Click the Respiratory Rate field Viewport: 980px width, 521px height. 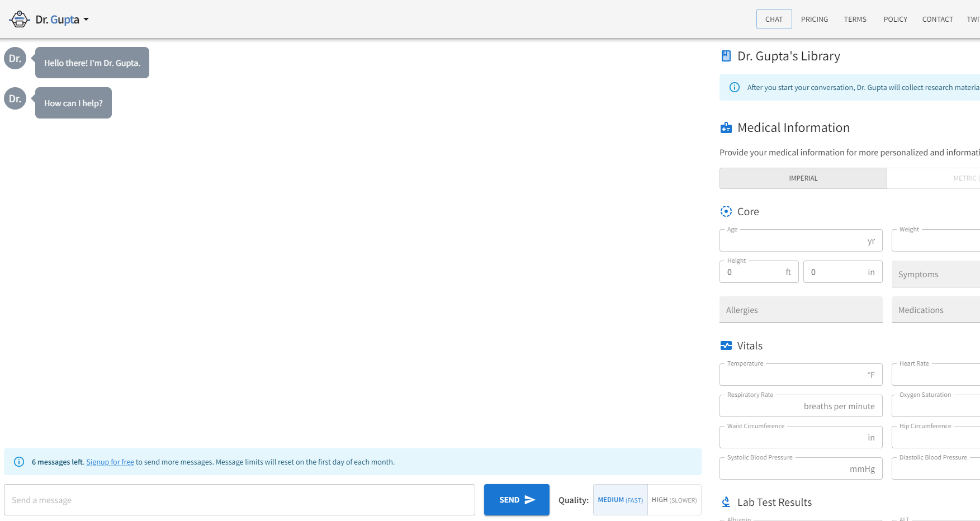tap(801, 406)
